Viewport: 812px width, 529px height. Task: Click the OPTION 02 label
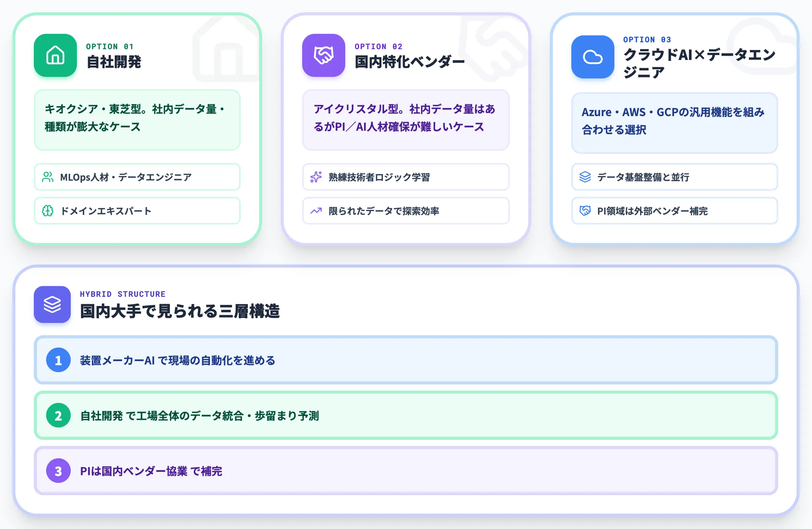tap(379, 47)
